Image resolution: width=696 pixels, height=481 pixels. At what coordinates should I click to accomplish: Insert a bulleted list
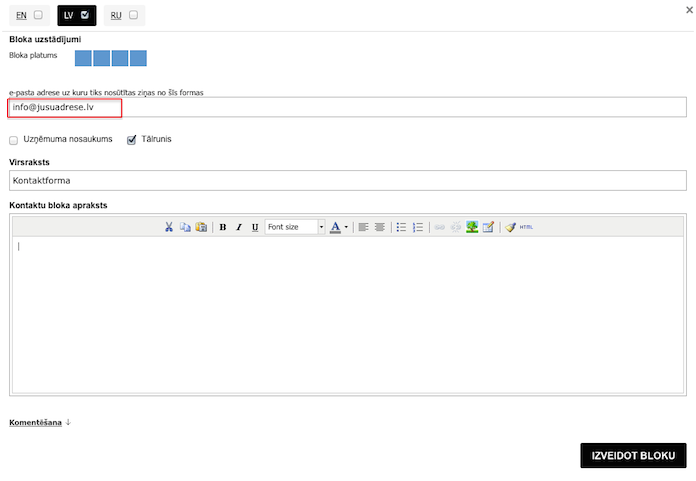point(401,227)
